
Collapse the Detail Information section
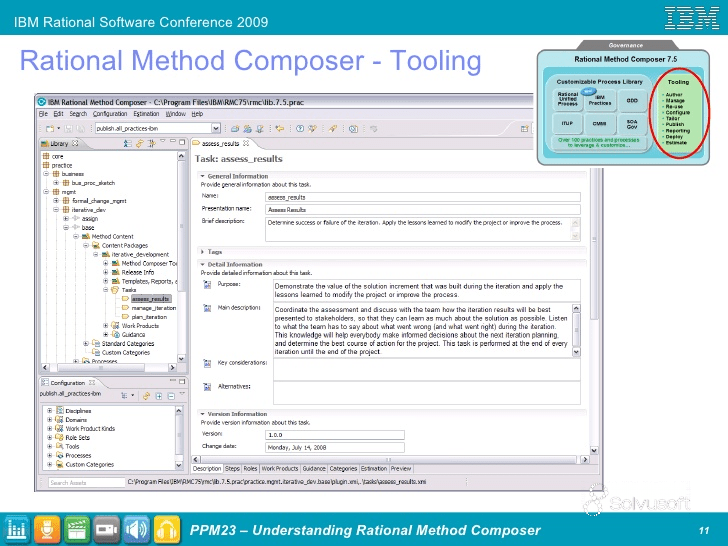click(202, 264)
